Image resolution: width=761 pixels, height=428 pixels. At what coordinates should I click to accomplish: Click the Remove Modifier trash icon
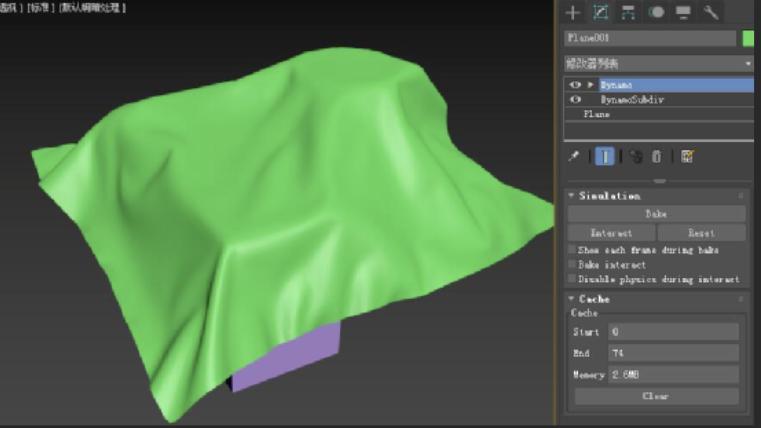[657, 156]
